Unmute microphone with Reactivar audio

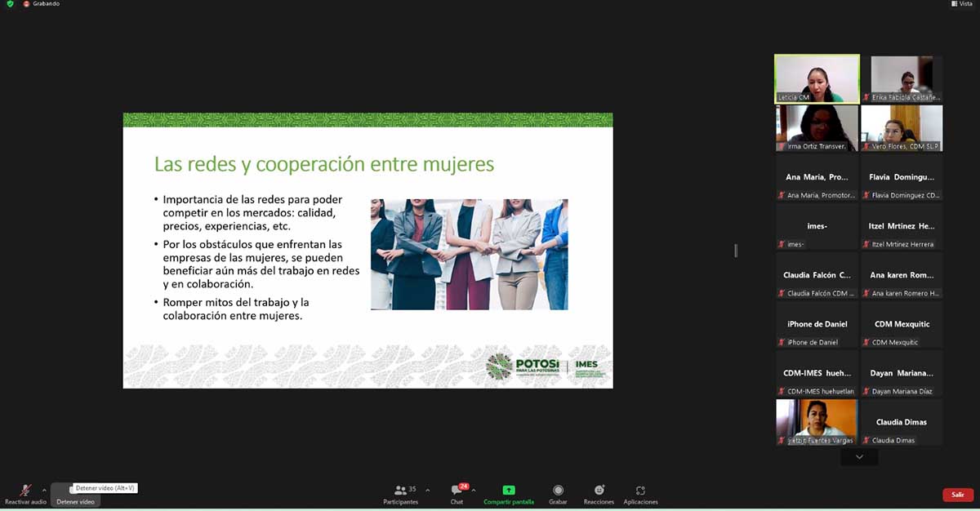point(25,492)
